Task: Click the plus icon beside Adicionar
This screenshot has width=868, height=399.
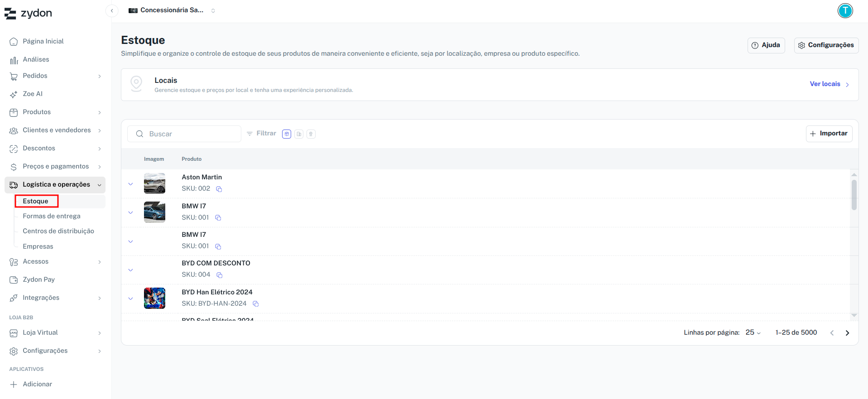Action: click(x=14, y=385)
